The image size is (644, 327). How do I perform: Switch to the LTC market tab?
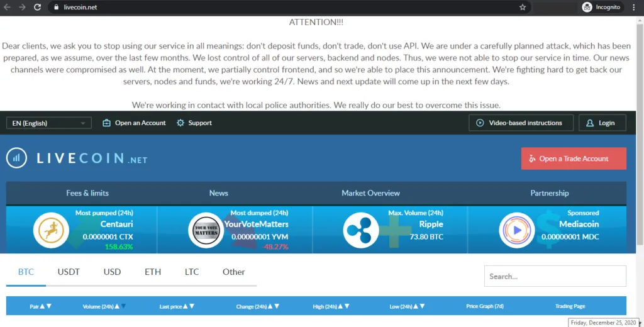[x=192, y=272]
